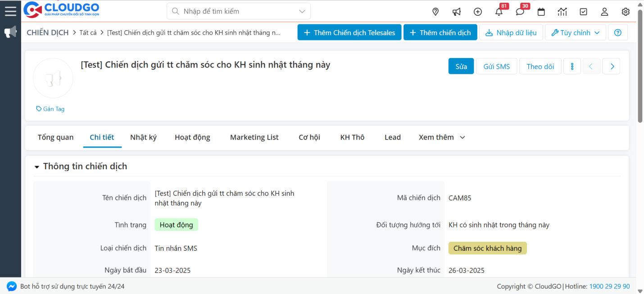Open the settings gear icon
644x294 pixels.
626,12
